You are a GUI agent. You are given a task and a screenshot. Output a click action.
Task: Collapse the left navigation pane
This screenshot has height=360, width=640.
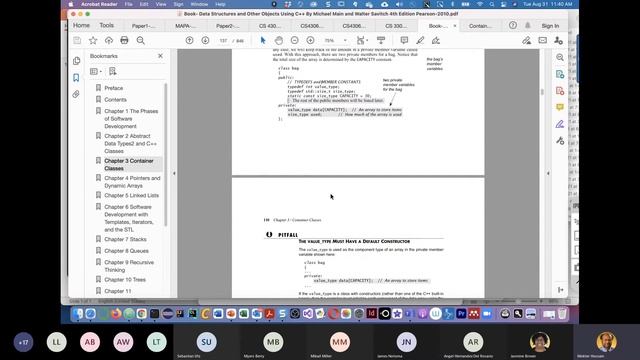coord(174,173)
